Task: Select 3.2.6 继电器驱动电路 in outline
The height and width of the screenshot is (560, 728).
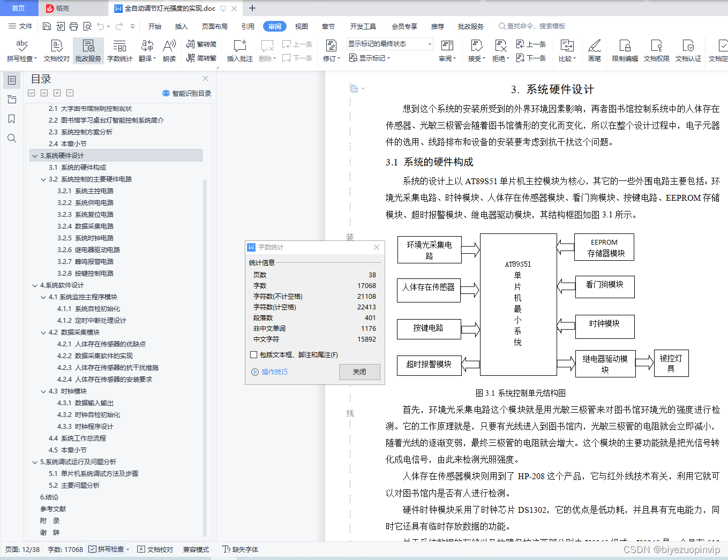Action: [x=89, y=250]
